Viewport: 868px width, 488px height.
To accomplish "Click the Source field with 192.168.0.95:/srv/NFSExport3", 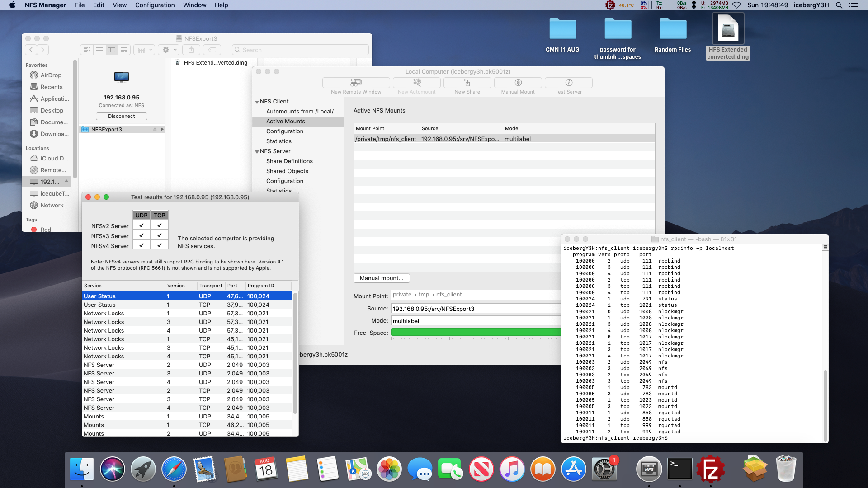I will tap(476, 309).
